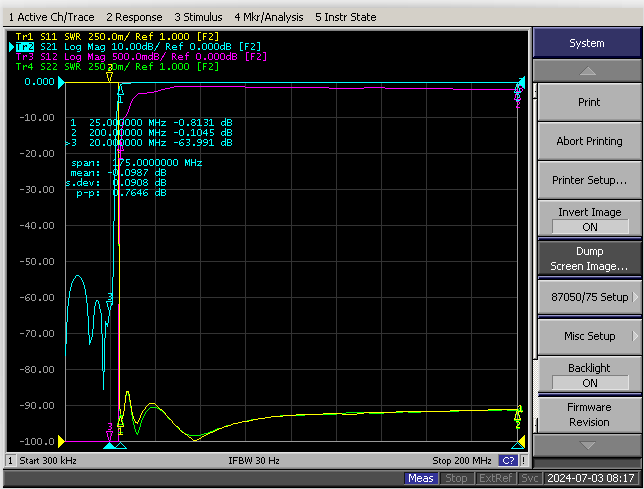Screen dimensions: 644x489
Task: Click the exclamation warning indicator in status bar
Action: point(524,461)
